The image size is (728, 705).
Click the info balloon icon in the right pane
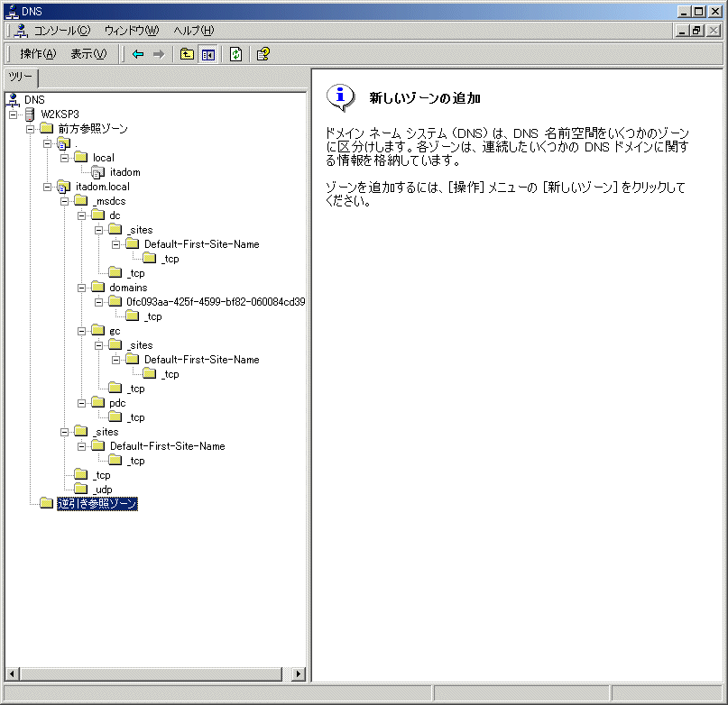[340, 97]
